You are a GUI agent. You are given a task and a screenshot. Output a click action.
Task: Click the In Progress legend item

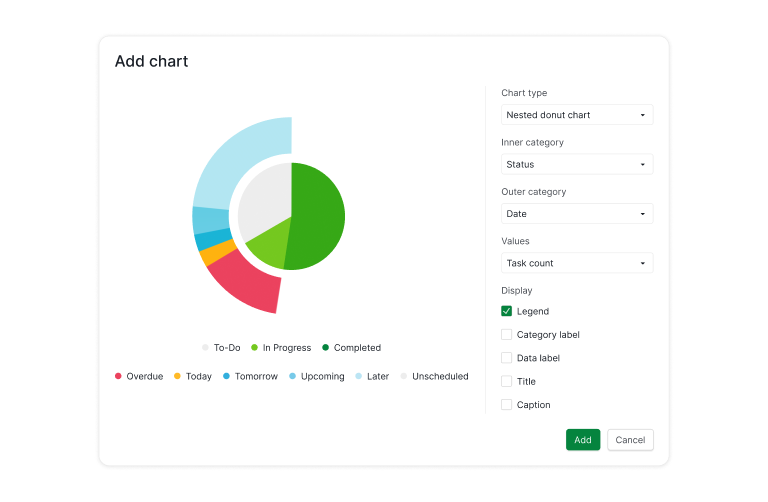coord(280,348)
